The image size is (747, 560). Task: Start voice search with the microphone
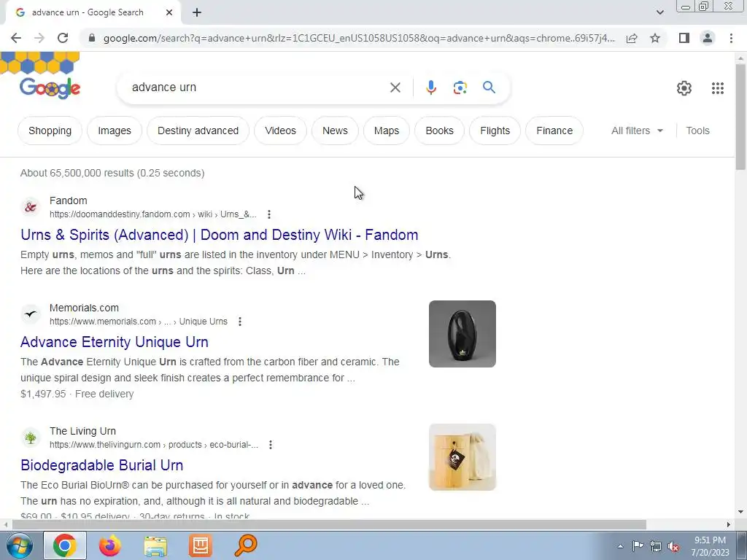pos(430,87)
